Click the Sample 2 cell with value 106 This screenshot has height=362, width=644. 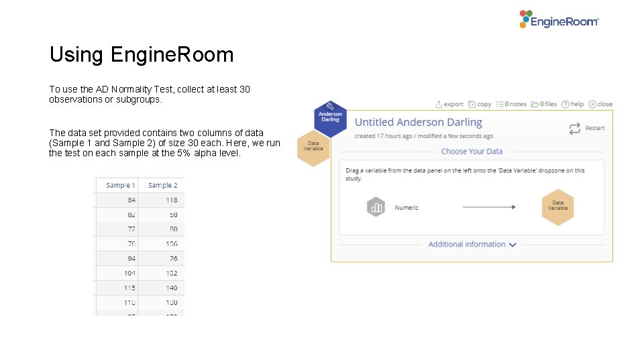(x=162, y=244)
